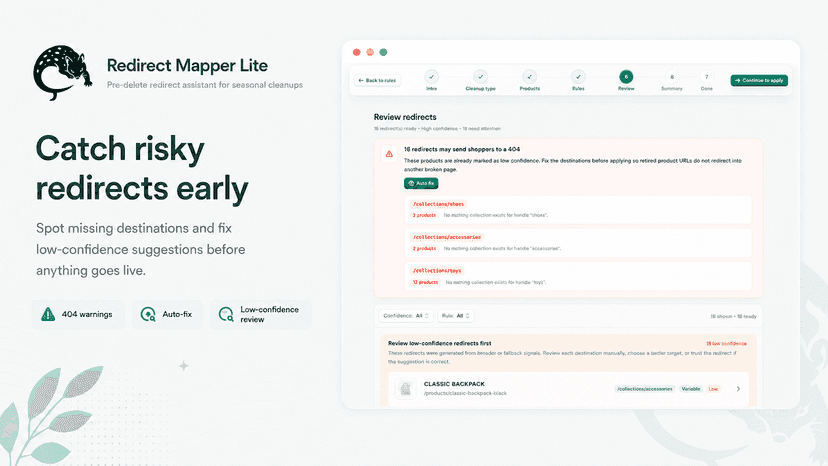Click the Variable tag on Classic Backpack
The image size is (828, 466).
(x=691, y=389)
